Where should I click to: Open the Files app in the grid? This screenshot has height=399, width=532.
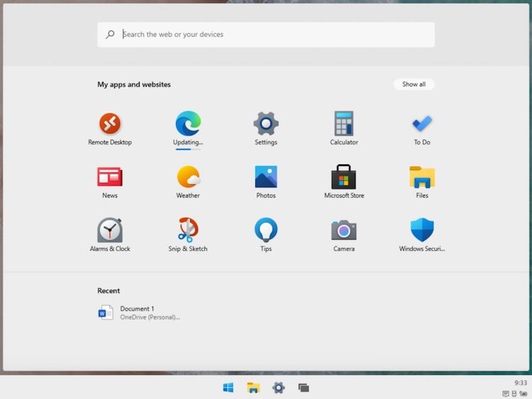422,177
